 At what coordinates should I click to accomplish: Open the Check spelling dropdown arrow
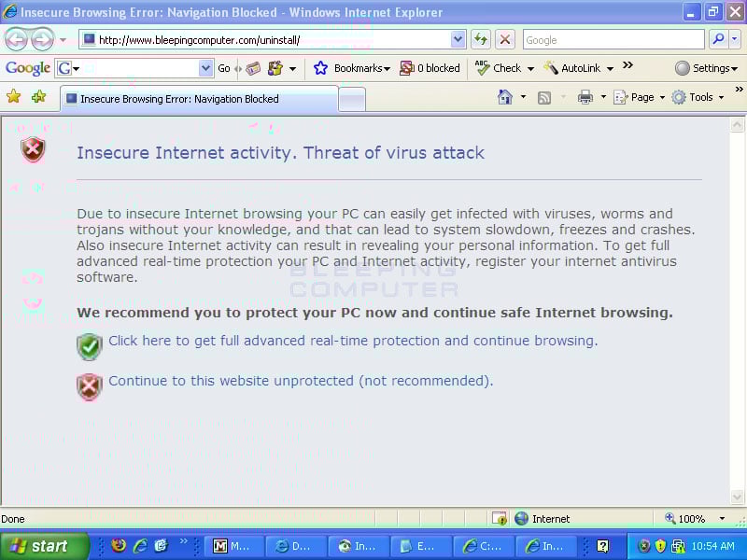point(530,69)
